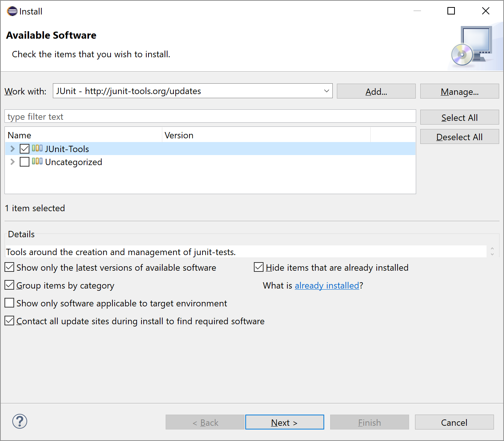Uncheck the JUnit-Tools checkbox
Viewport: 504px width, 441px height.
point(25,149)
